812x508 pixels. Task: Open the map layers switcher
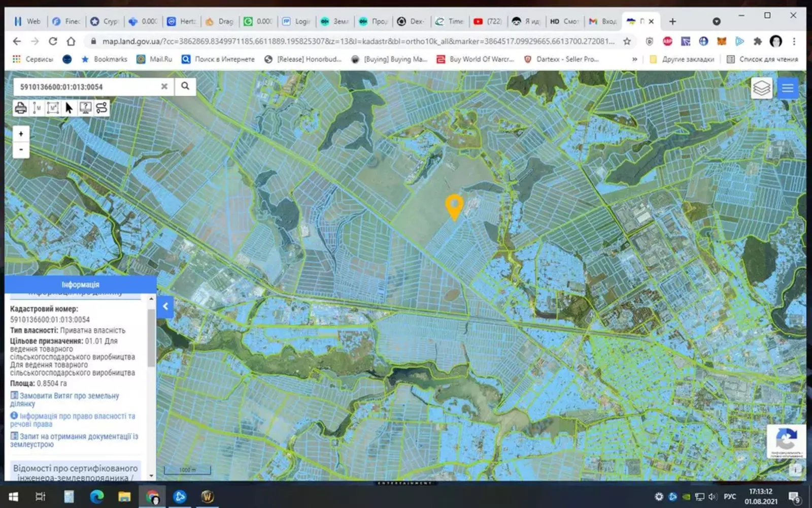(761, 88)
